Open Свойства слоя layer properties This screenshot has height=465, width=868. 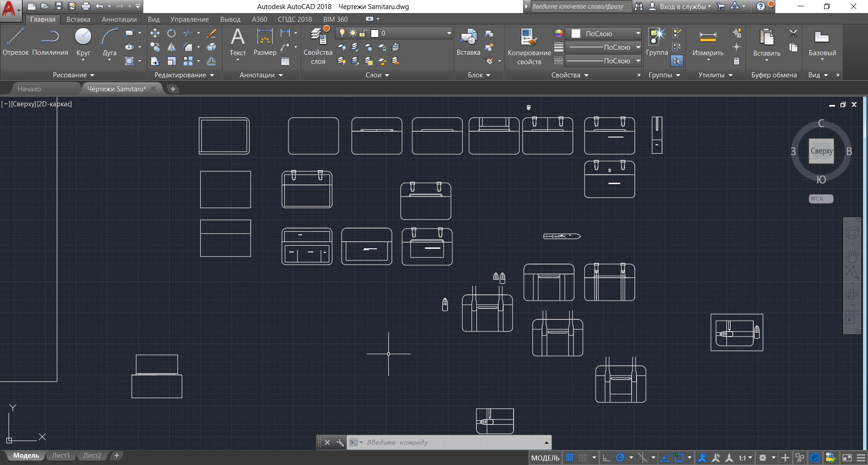[318, 45]
